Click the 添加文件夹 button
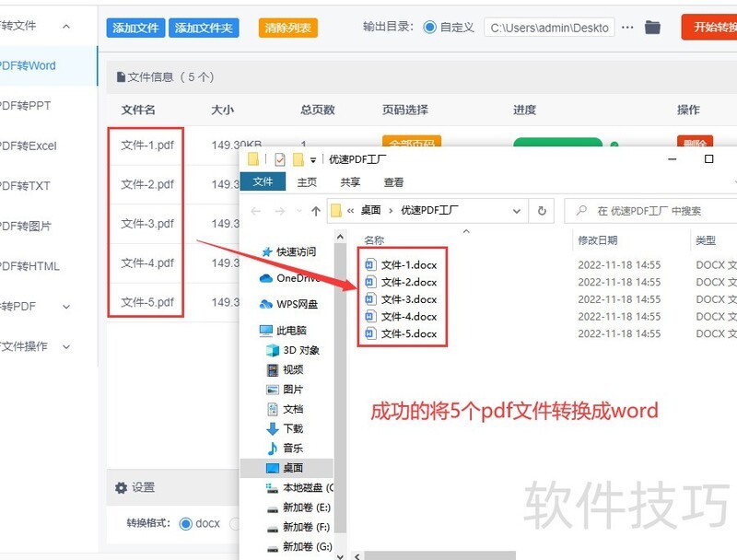 click(x=204, y=28)
